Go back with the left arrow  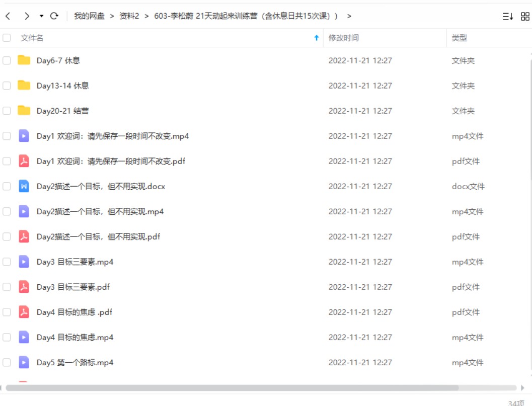pyautogui.click(x=8, y=16)
